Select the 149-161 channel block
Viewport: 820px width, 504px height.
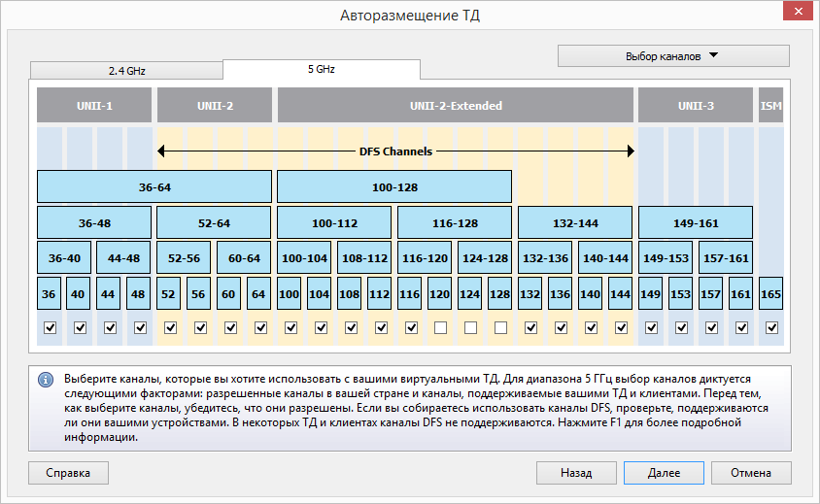pyautogui.click(x=696, y=222)
